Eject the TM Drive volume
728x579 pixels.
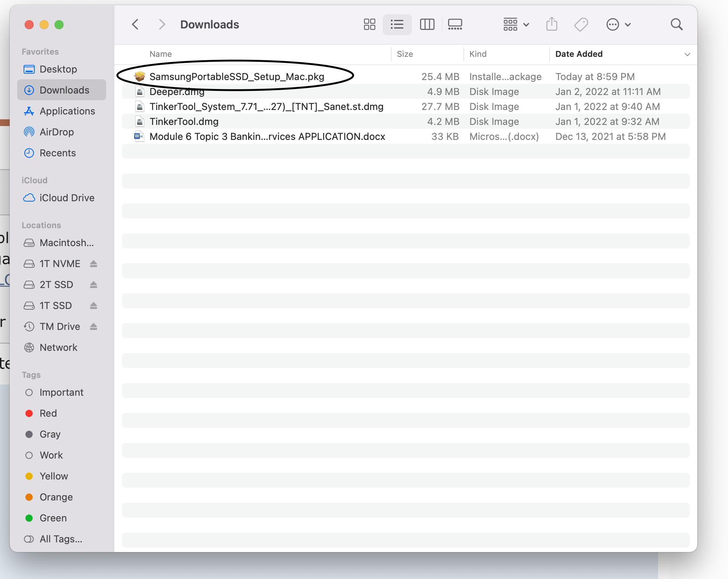tap(93, 327)
